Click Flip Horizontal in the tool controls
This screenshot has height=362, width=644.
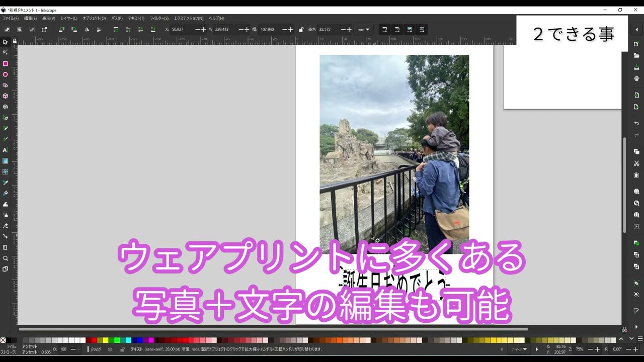(x=87, y=29)
